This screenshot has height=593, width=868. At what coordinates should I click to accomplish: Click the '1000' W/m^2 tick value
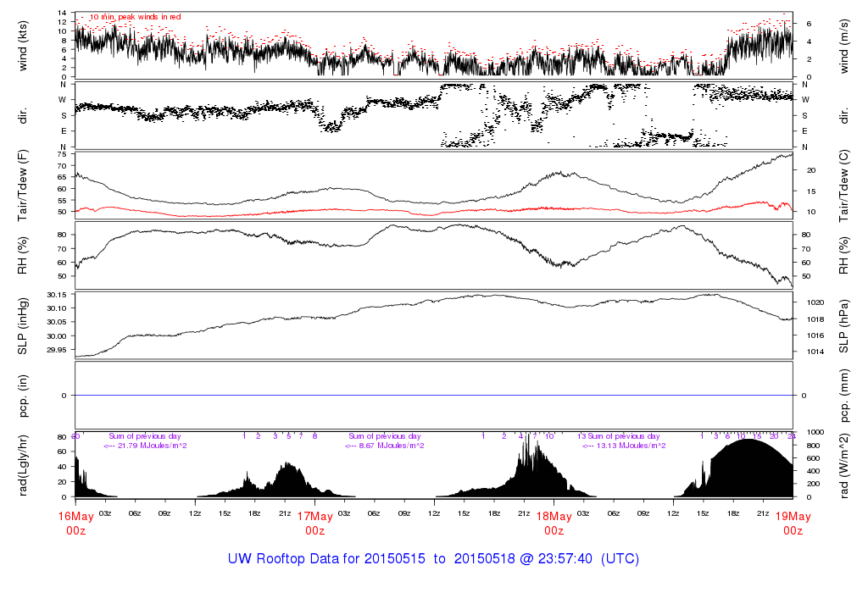(x=816, y=432)
